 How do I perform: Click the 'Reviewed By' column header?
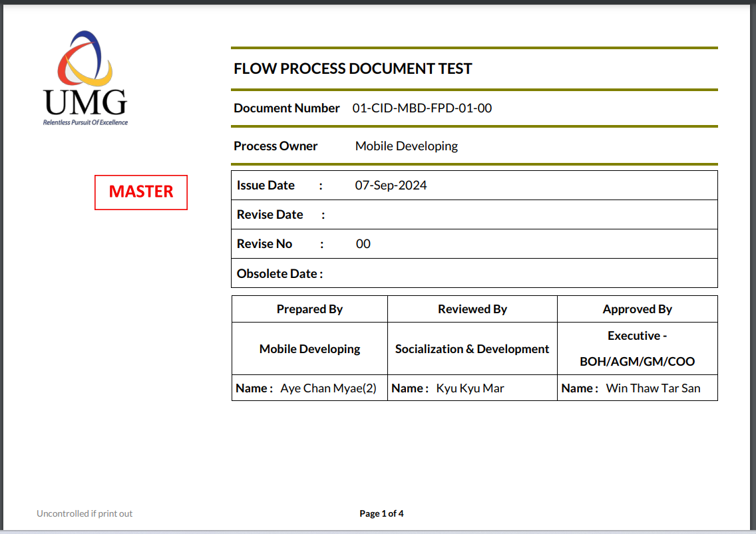[472, 309]
